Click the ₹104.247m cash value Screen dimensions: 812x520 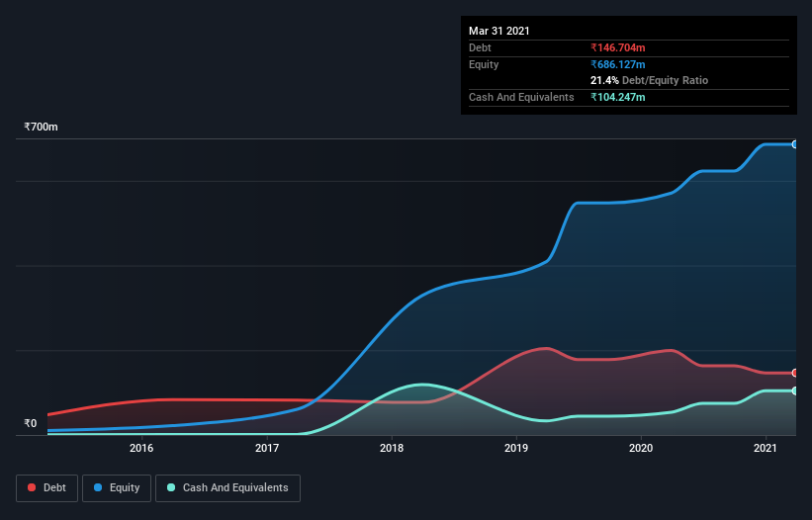click(618, 97)
